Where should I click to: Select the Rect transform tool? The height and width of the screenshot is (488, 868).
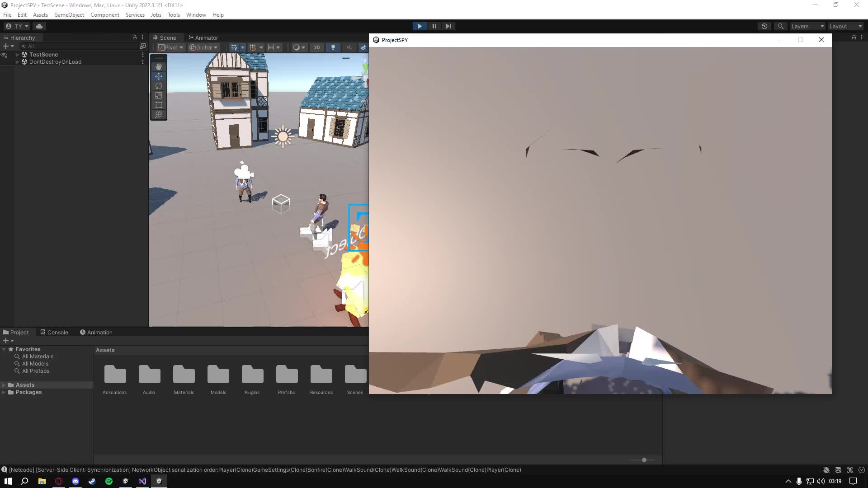[159, 105]
